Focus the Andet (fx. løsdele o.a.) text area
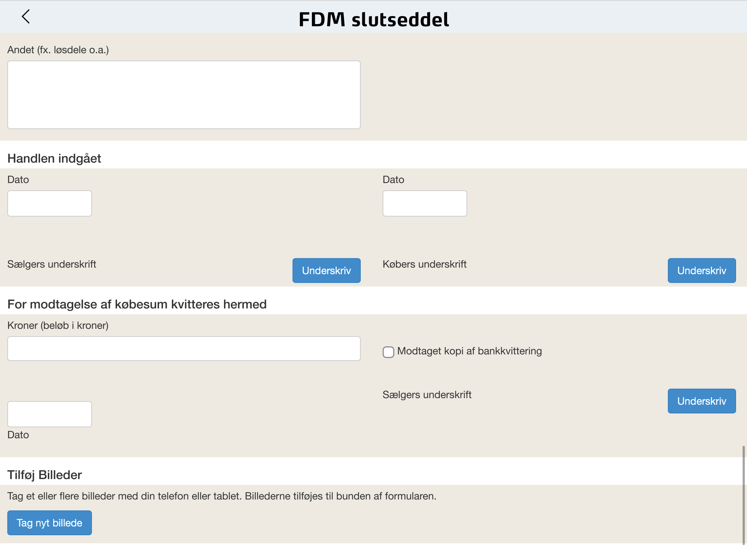The width and height of the screenshot is (747, 560). 184,95
